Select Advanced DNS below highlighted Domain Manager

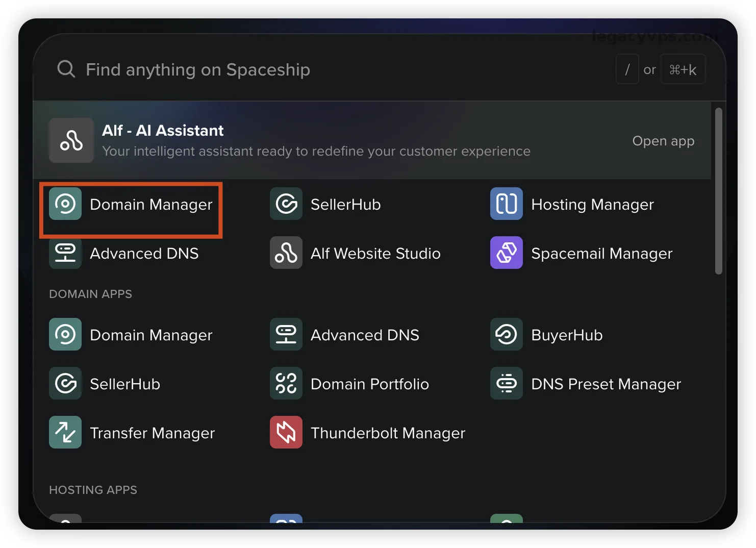tap(144, 254)
